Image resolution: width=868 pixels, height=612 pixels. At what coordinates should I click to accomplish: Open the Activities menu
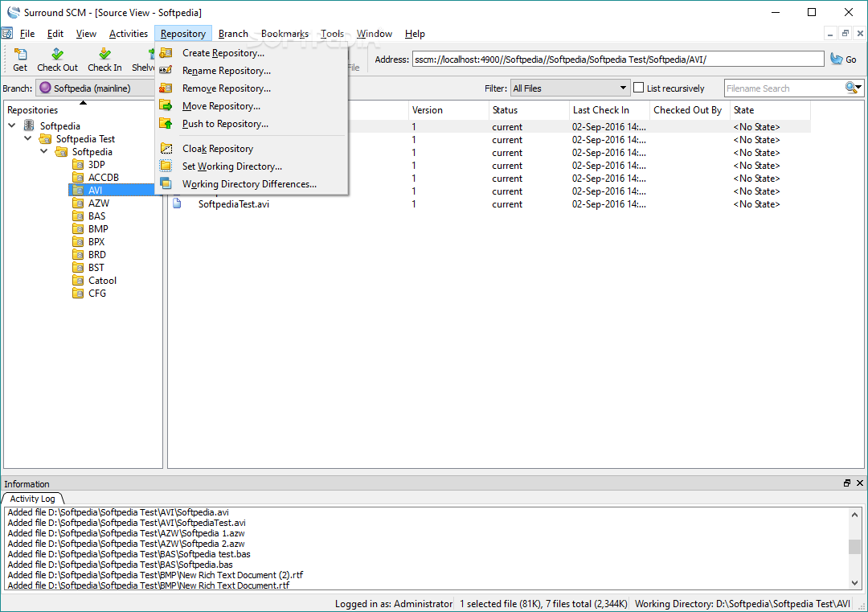[x=129, y=34]
